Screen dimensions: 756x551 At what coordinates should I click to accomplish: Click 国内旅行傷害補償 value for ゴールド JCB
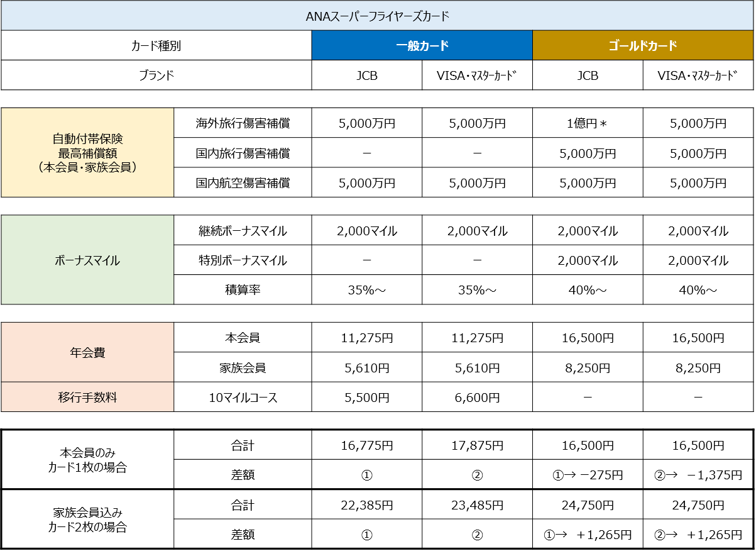pyautogui.click(x=588, y=153)
